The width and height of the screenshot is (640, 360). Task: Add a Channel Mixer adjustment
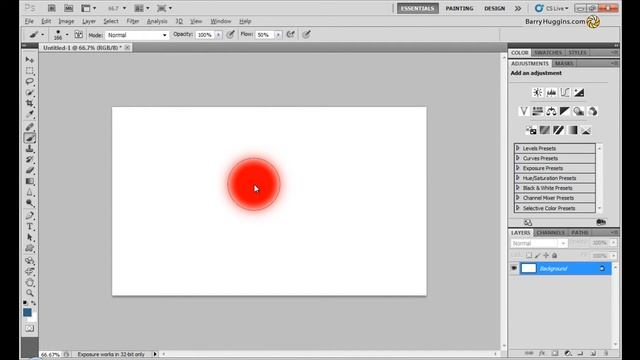[x=593, y=111]
